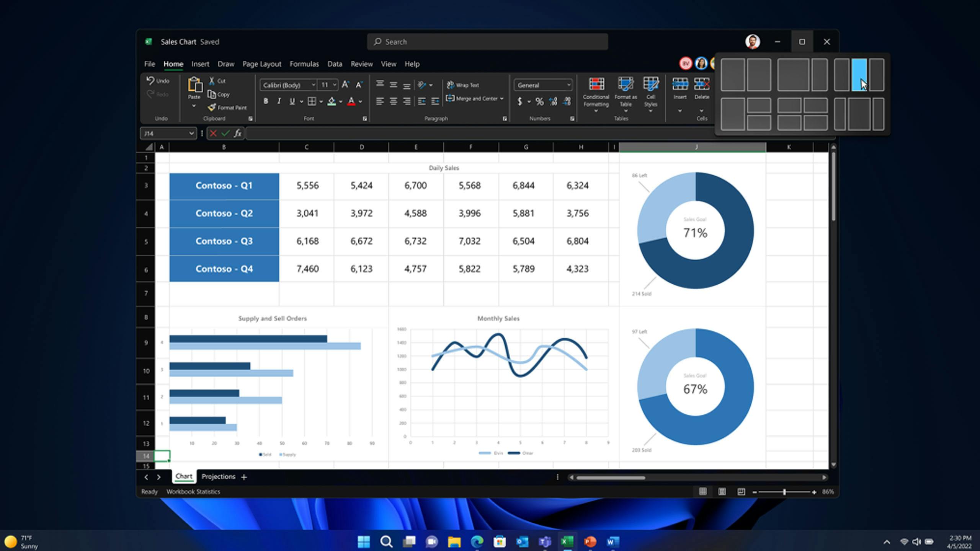Open the Formulas ribbon tab
This screenshot has height=551, width=980.
(x=304, y=64)
